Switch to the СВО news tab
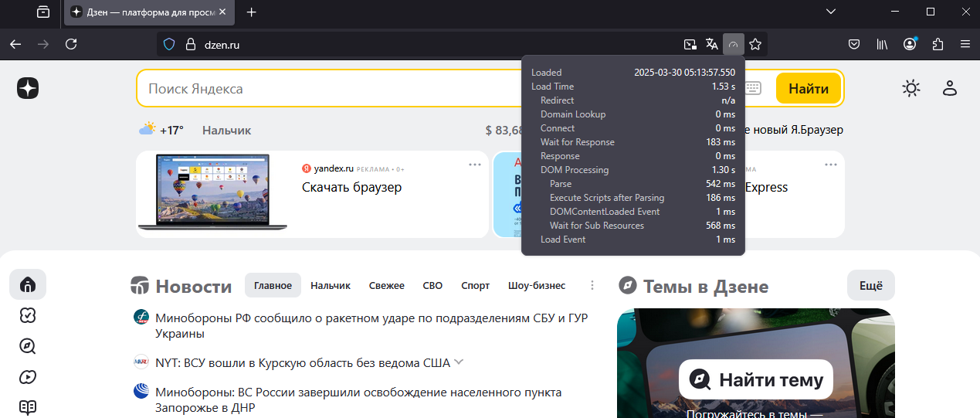Viewport: 980px width, 418px height. point(432,285)
